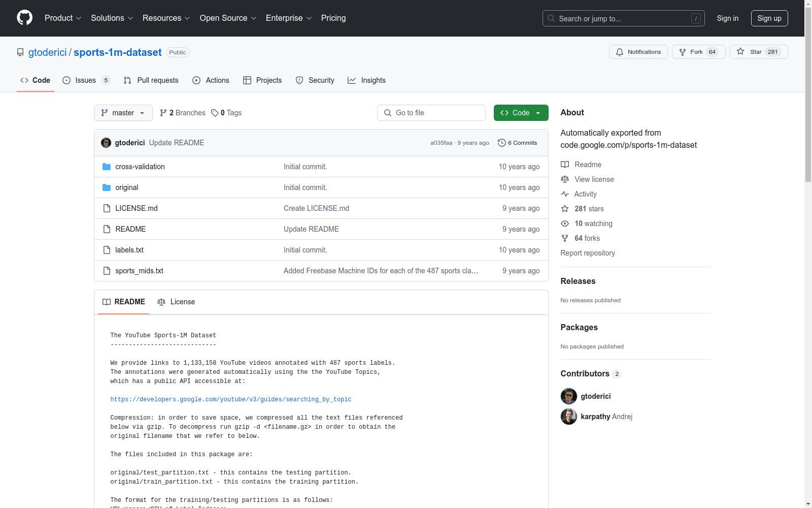
Task: Click the labels.txt file name
Action: [129, 250]
